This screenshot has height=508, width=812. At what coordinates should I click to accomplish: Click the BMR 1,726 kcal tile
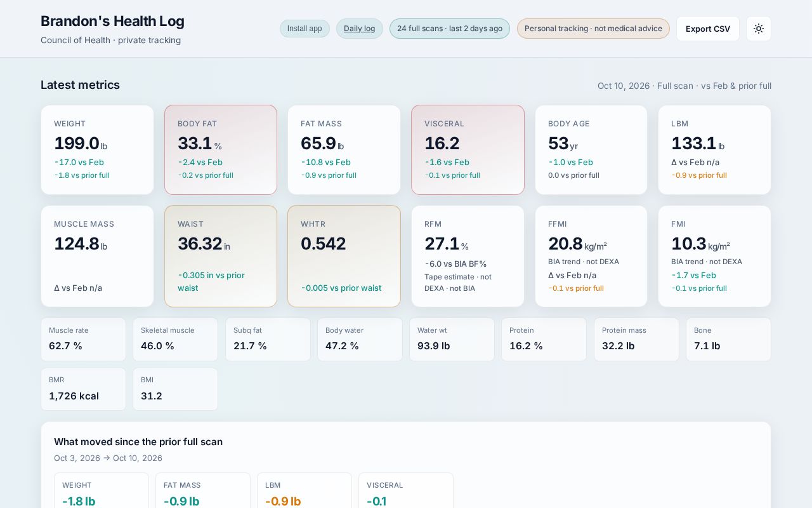pyautogui.click(x=83, y=389)
